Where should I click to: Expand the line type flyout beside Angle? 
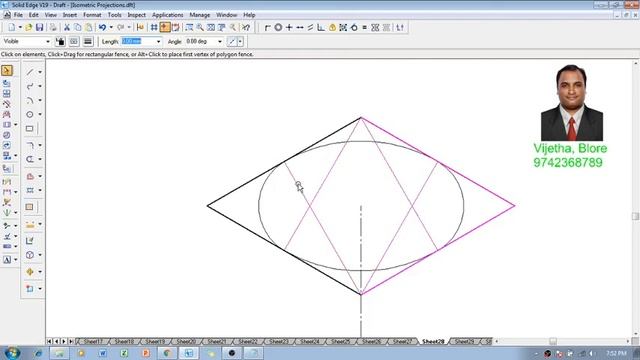click(x=240, y=42)
